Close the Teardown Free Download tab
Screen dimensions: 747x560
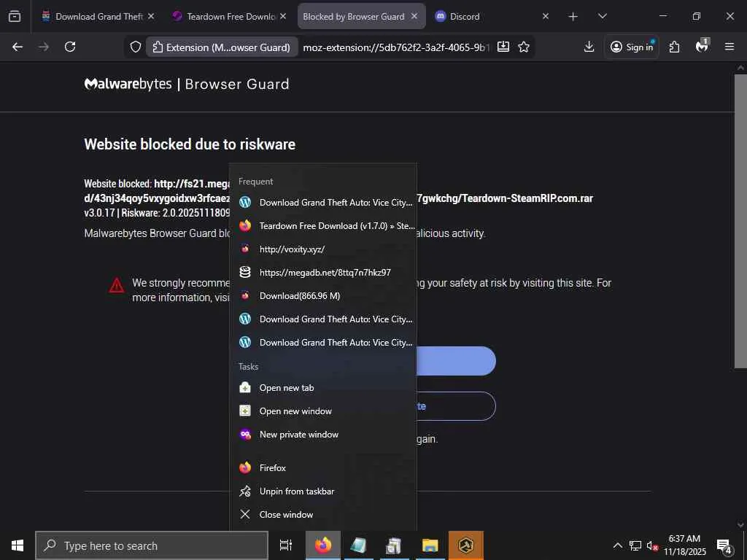(283, 16)
